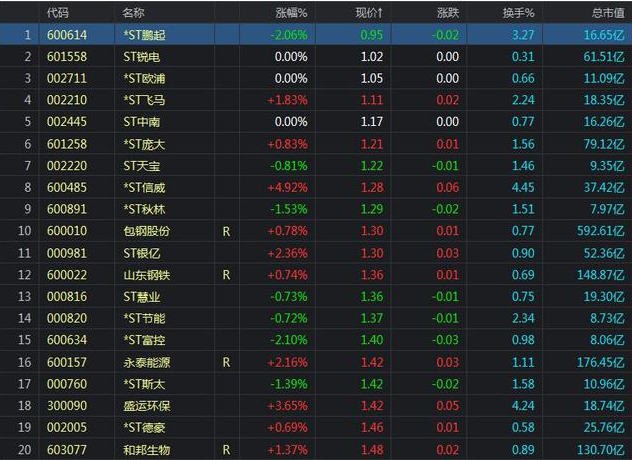The image size is (632, 460).
Task: Open *ST德豪 stock name
Action: [144, 428]
